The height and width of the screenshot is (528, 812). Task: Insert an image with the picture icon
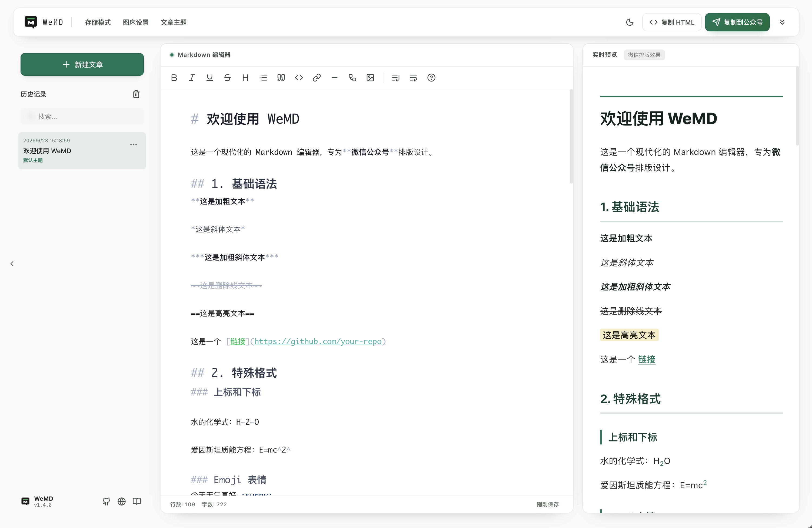tap(370, 78)
